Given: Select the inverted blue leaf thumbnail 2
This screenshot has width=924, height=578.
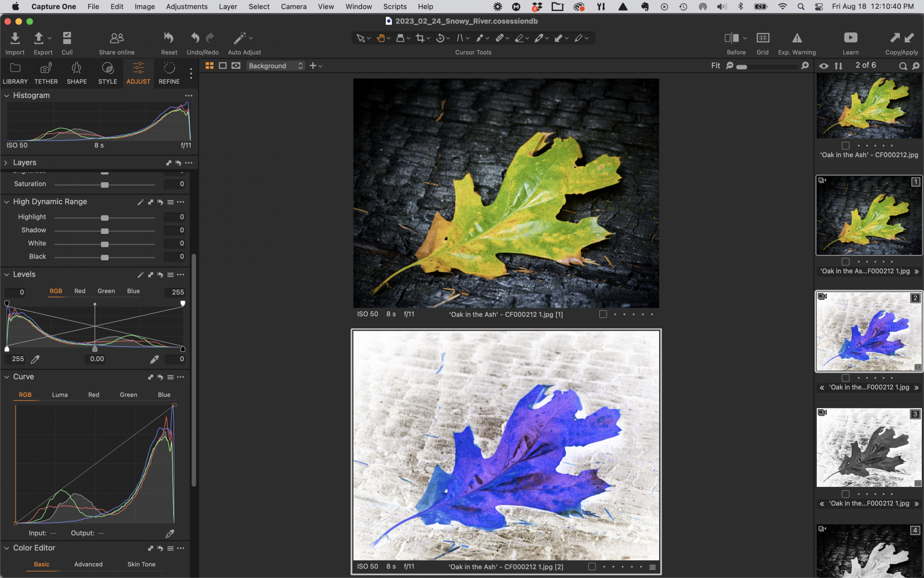Looking at the screenshot, I should coord(869,332).
